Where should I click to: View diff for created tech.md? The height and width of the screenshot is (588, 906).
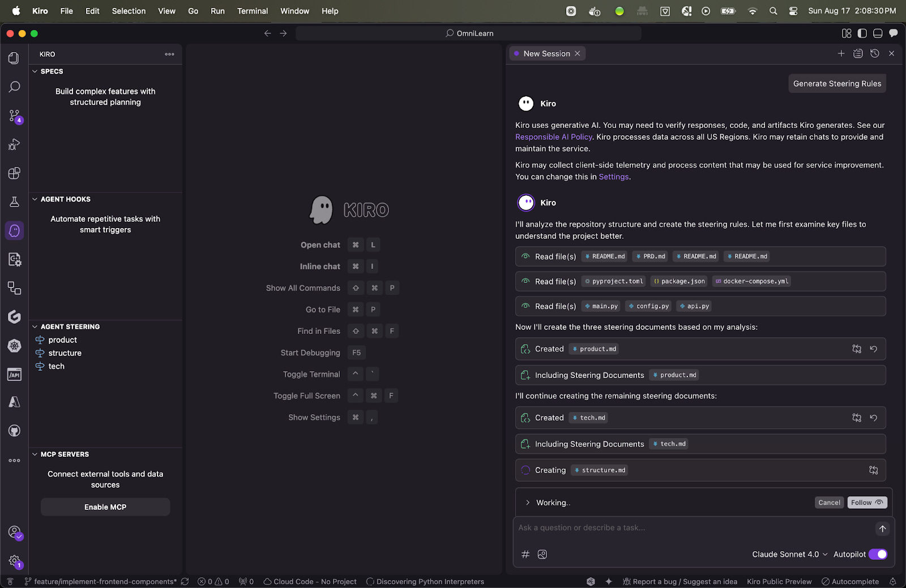857,418
